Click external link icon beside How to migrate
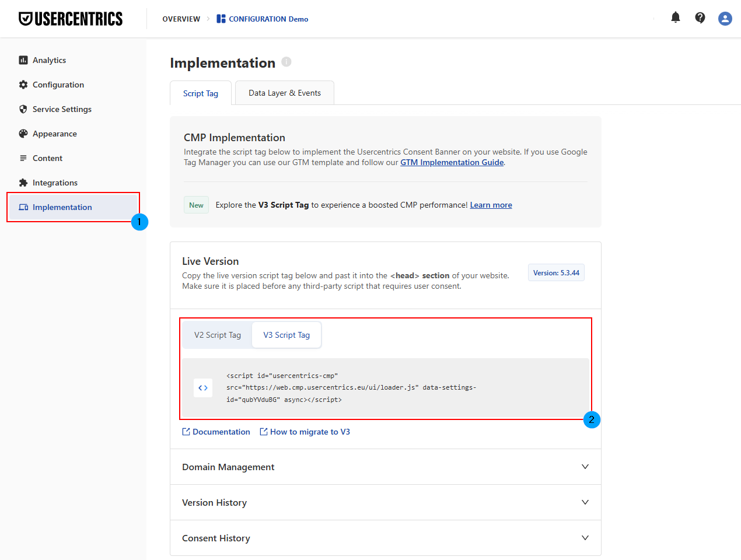Viewport: 741px width, 560px height. pos(264,432)
